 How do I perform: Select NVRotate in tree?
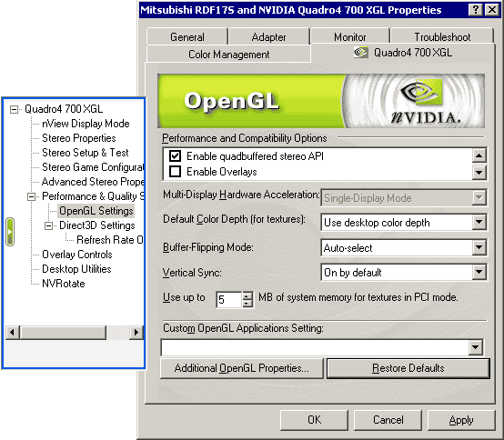pos(64,284)
